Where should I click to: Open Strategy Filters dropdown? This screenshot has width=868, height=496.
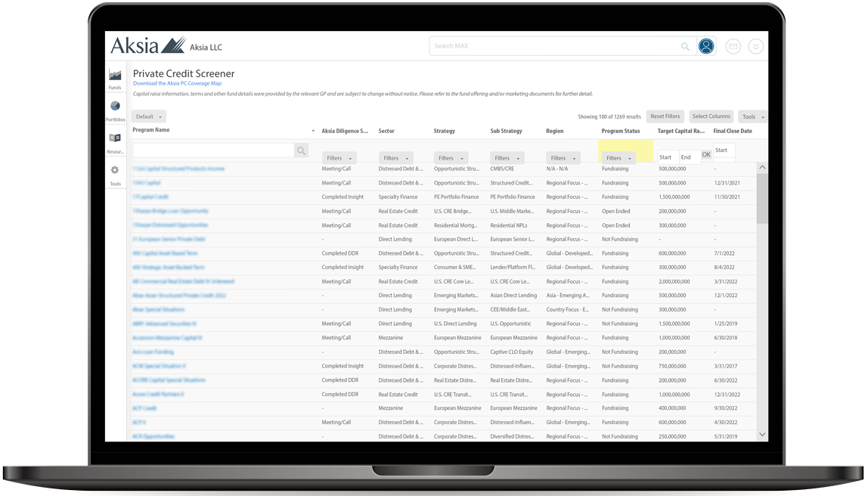tap(451, 158)
